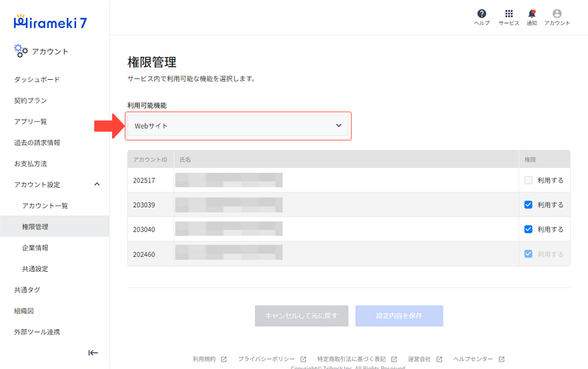Click the gears icon beside アカウント
The width and height of the screenshot is (588, 369).
click(21, 52)
